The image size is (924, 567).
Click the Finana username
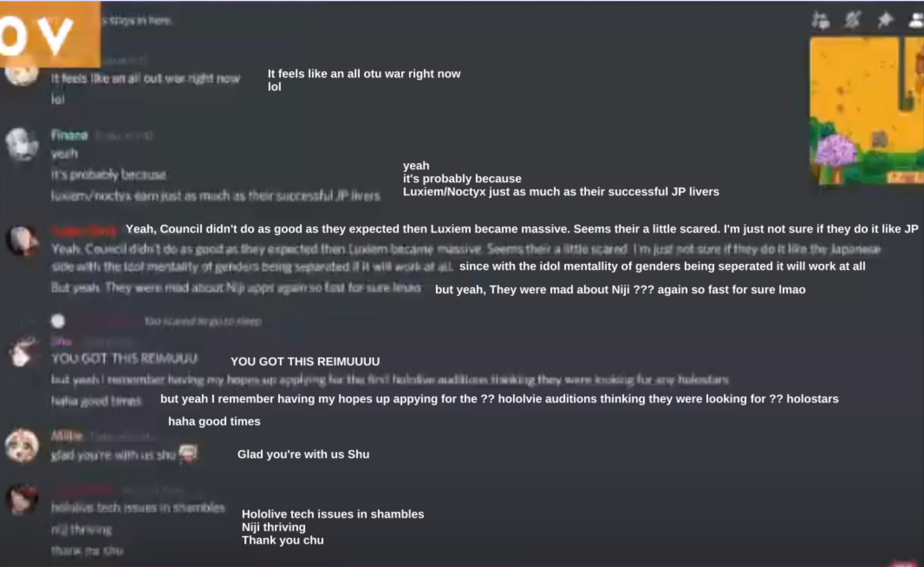(69, 135)
